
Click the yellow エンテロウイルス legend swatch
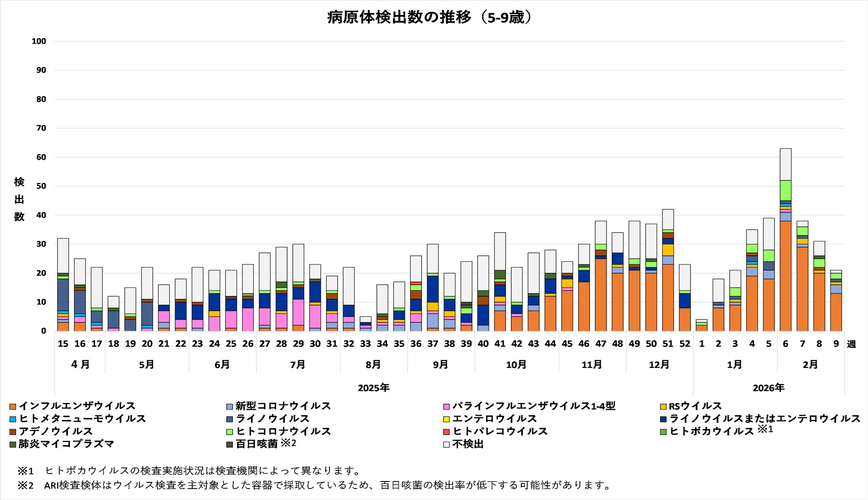coord(446,419)
